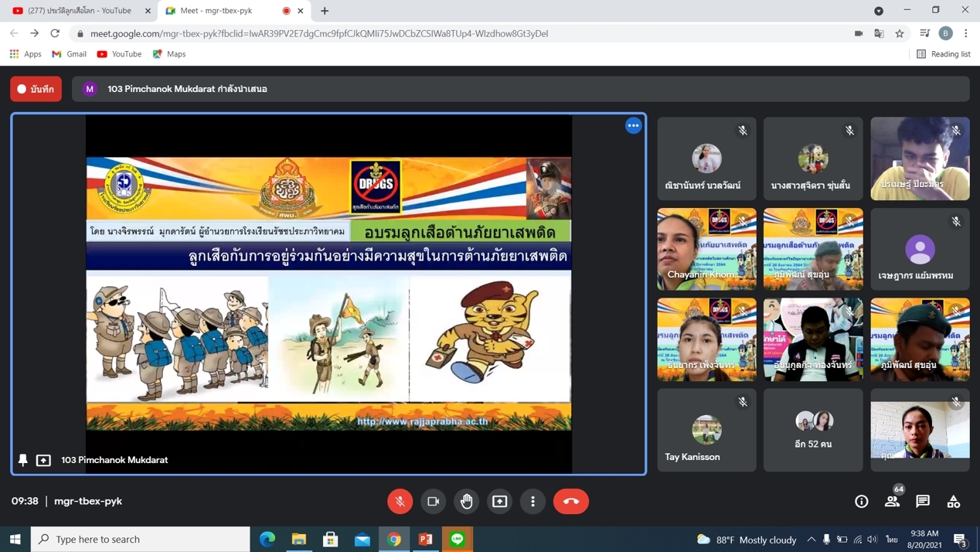Open more options three-dot menu in call bar
980x552 pixels.
[533, 501]
